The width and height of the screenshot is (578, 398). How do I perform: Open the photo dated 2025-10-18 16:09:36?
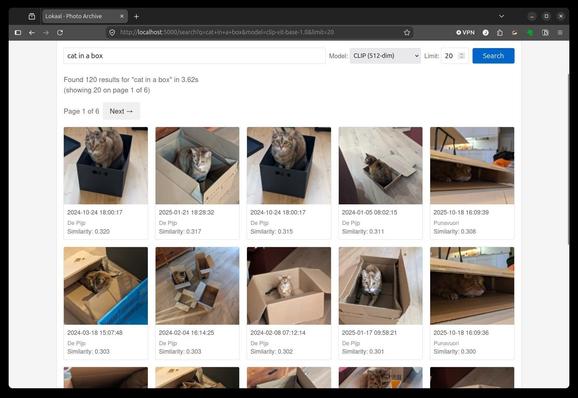(x=472, y=286)
